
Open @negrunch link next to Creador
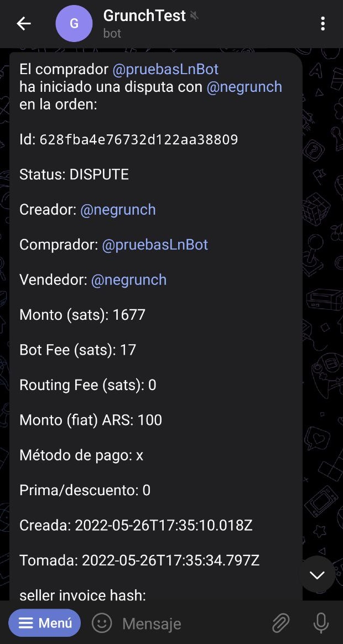[118, 210]
